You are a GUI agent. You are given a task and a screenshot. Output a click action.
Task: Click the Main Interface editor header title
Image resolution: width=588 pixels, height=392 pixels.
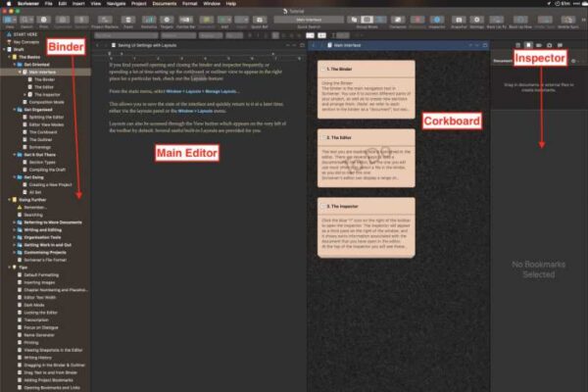[x=347, y=45]
